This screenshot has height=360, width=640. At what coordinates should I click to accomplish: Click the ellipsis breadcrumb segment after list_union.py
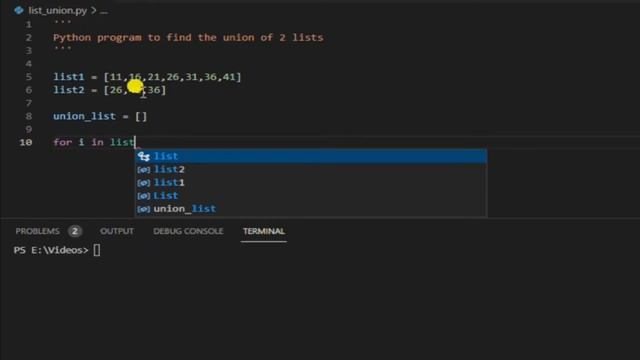coord(104,11)
